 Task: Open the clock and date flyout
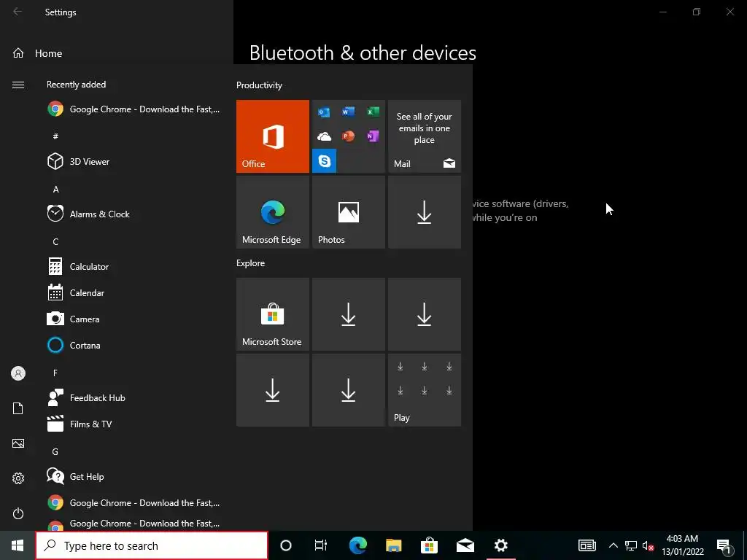click(683, 545)
